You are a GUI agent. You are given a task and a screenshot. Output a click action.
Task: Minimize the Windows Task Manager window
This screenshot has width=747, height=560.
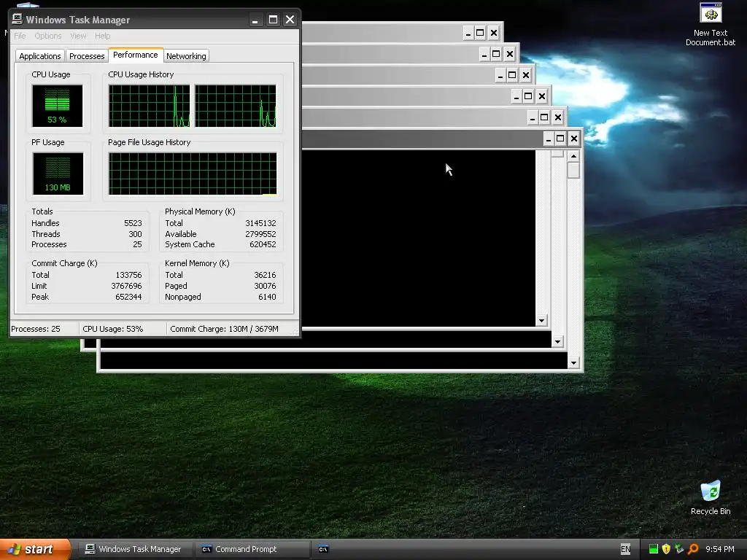pos(255,20)
